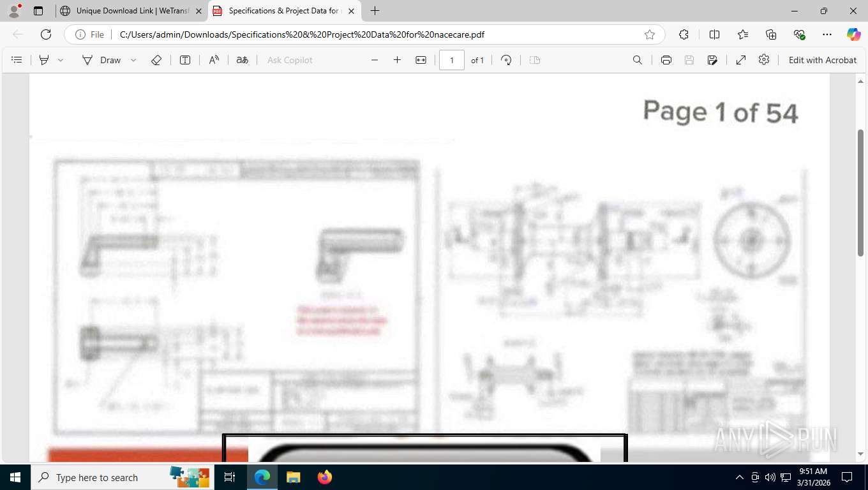Add text box to PDF
The width and height of the screenshot is (868, 490).
coord(185,60)
